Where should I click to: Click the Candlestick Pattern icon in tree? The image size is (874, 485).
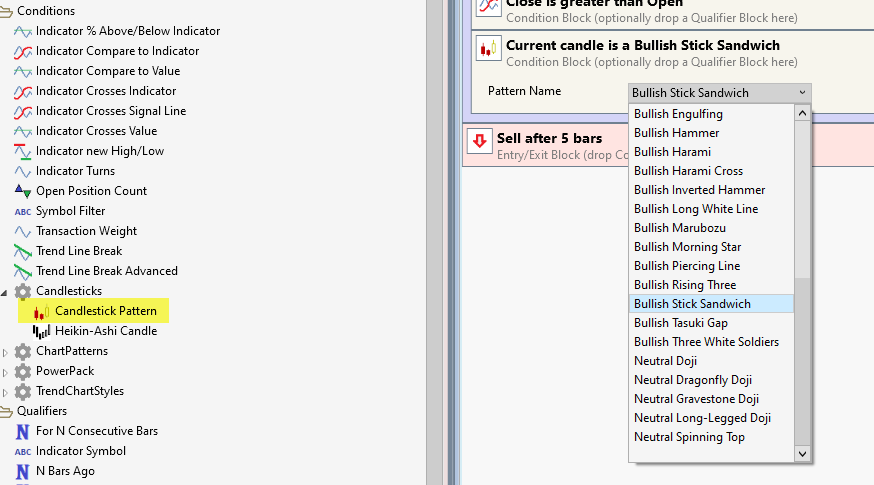[x=41, y=311]
